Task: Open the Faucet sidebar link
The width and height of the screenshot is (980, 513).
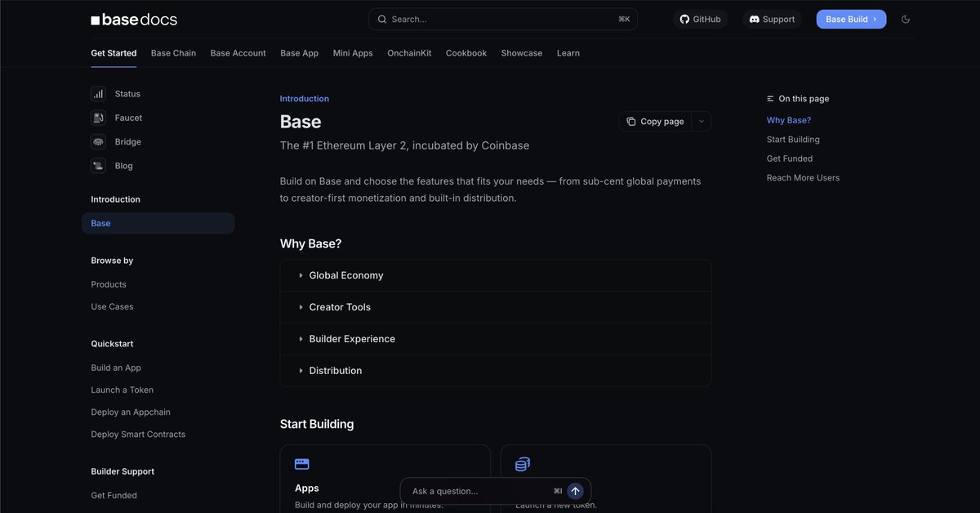Action: coord(128,118)
